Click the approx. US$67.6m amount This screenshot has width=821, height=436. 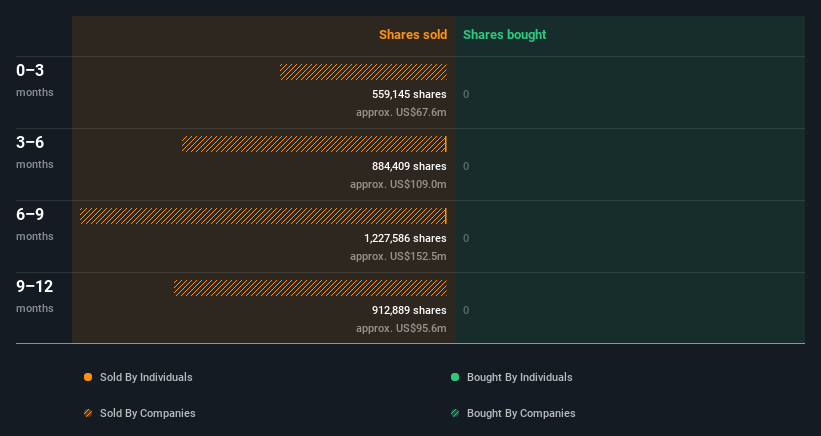tap(401, 112)
